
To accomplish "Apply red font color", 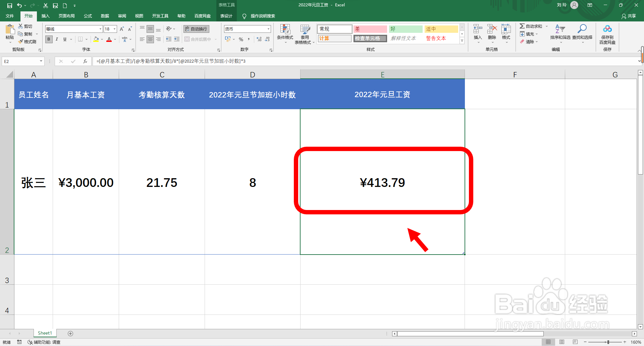I will click(x=109, y=40).
